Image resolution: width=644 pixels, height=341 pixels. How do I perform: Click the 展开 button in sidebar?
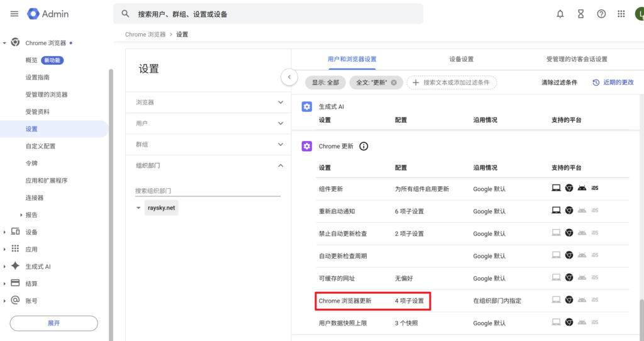[x=54, y=323]
